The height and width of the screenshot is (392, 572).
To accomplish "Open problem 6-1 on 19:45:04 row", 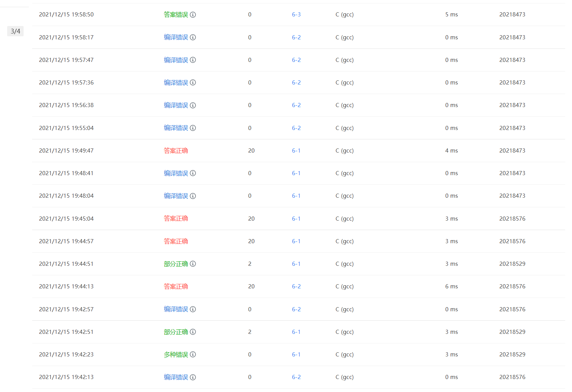I will [x=296, y=219].
